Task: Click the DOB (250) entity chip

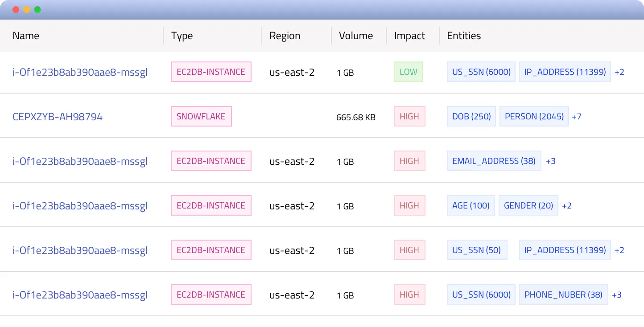Action: tap(471, 116)
